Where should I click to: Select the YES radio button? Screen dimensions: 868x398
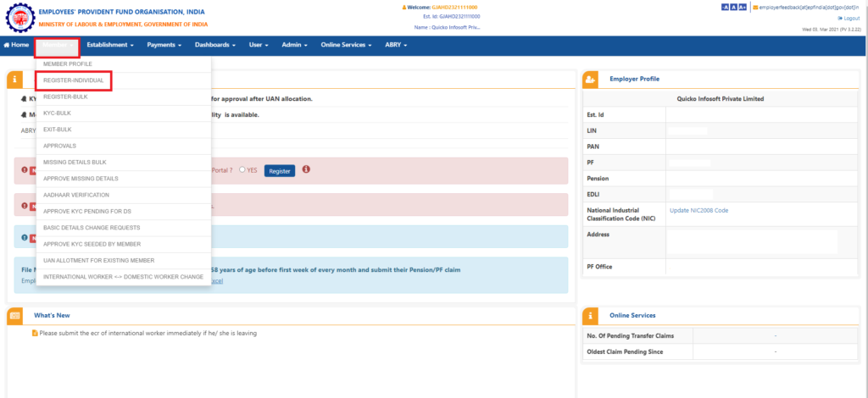(242, 170)
